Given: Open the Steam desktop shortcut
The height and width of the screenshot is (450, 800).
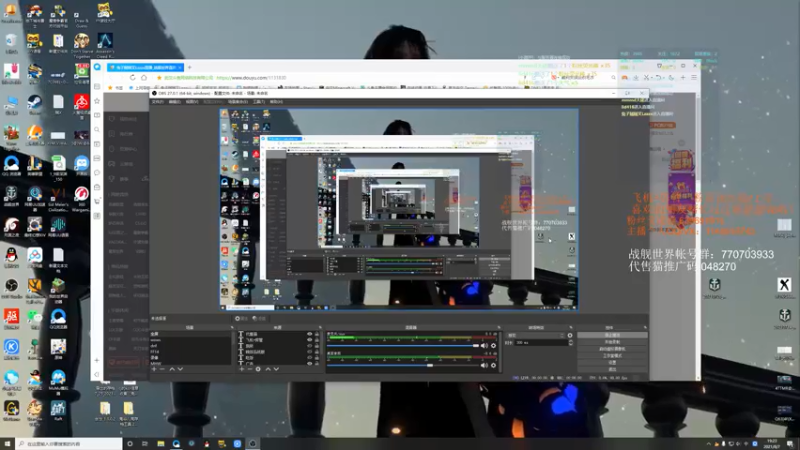Looking at the screenshot, I should click(x=35, y=104).
